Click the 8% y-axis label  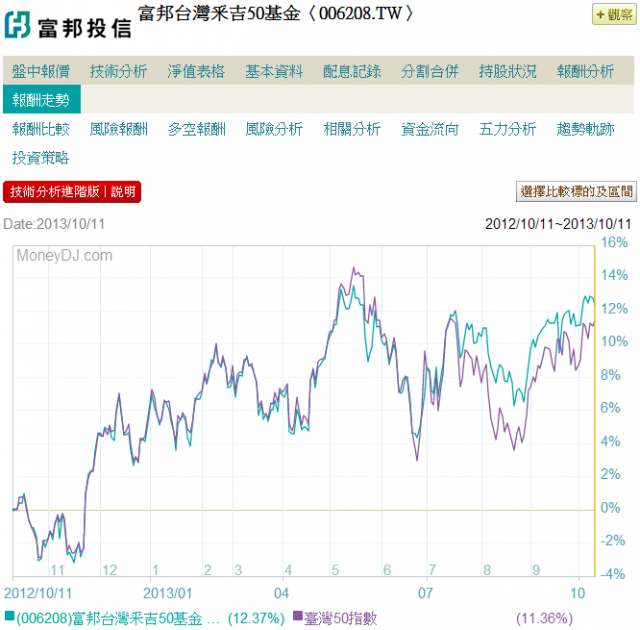(x=610, y=375)
